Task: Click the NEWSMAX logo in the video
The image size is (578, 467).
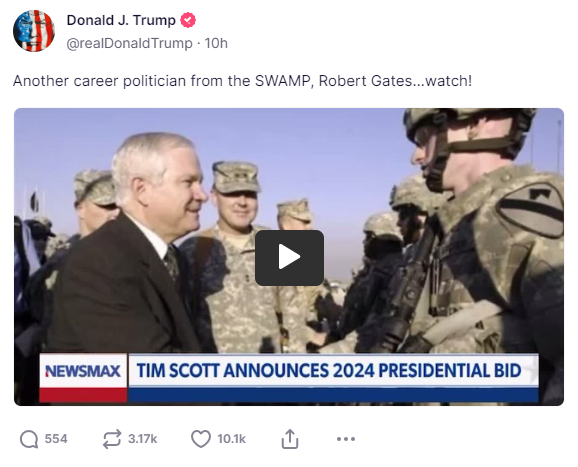Action: click(x=83, y=371)
